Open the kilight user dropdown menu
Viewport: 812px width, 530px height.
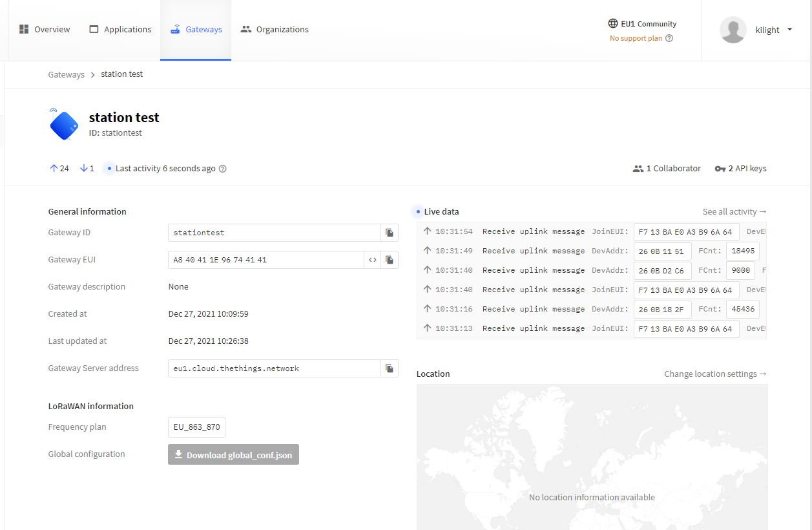(789, 30)
